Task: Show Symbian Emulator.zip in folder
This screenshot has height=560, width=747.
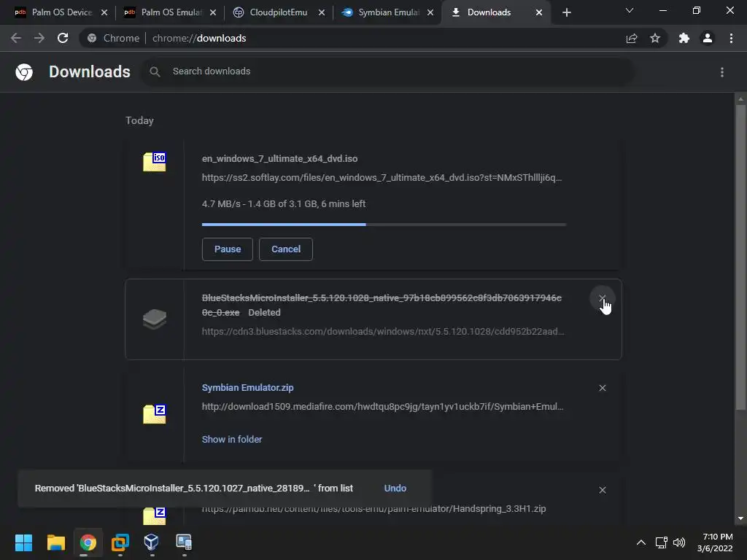Action: (x=232, y=439)
